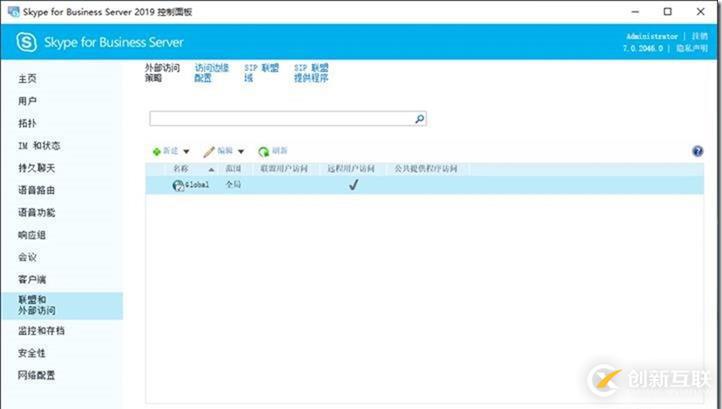
Task: Click the 全局 scope cell
Action: coord(233,185)
